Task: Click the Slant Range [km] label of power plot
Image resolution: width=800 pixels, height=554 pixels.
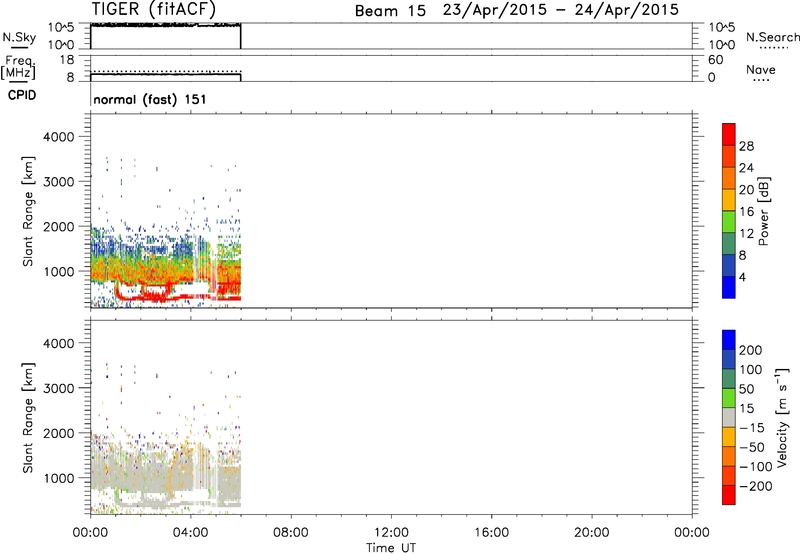Action: 28,211
